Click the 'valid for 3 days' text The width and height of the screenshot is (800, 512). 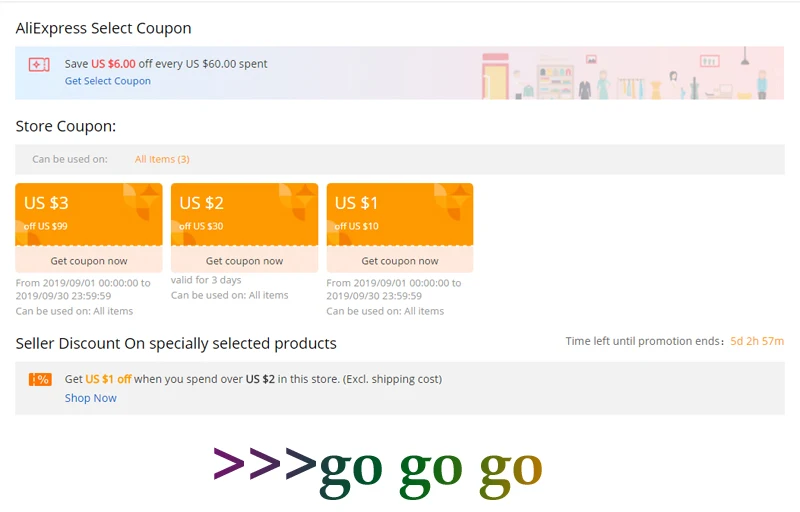point(206,280)
